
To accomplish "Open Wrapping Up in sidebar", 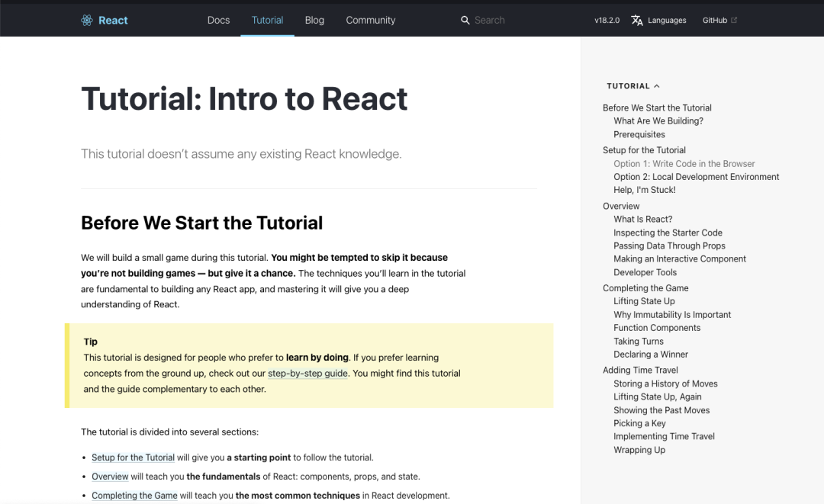I will (639, 450).
